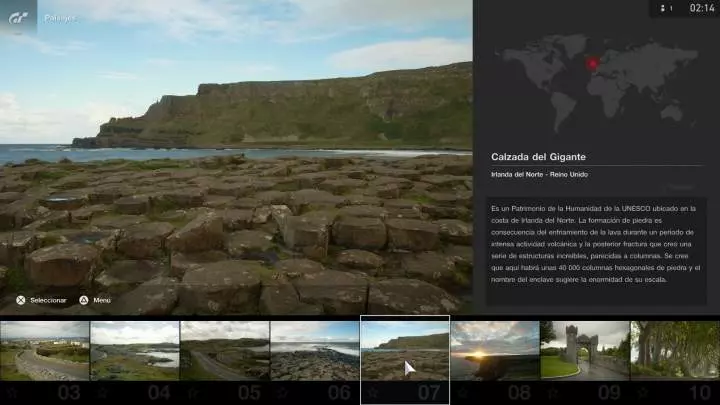Image resolution: width=720 pixels, height=405 pixels.
Task: Open thumbnail 10 tree tunnel scene
Action: tap(674, 350)
